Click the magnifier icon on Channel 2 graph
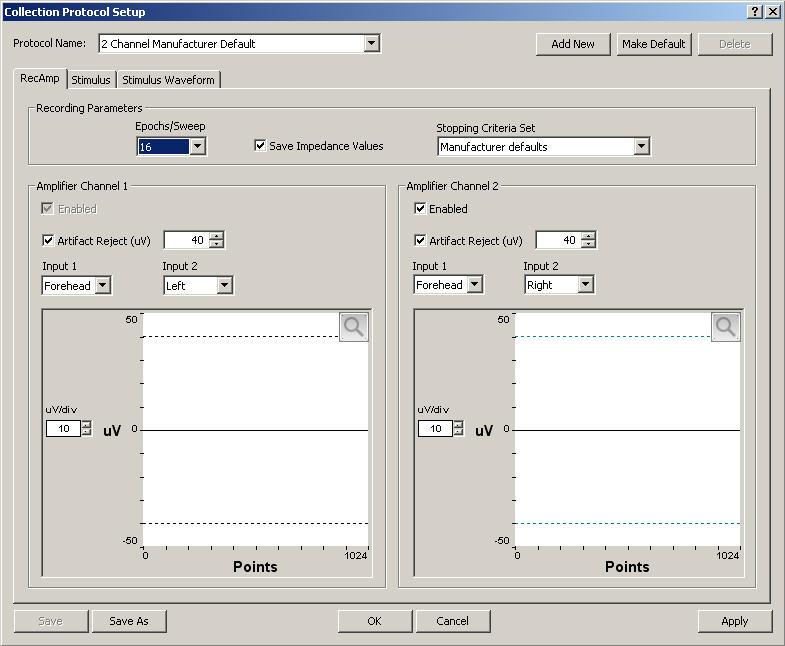This screenshot has width=785, height=646. [x=726, y=327]
